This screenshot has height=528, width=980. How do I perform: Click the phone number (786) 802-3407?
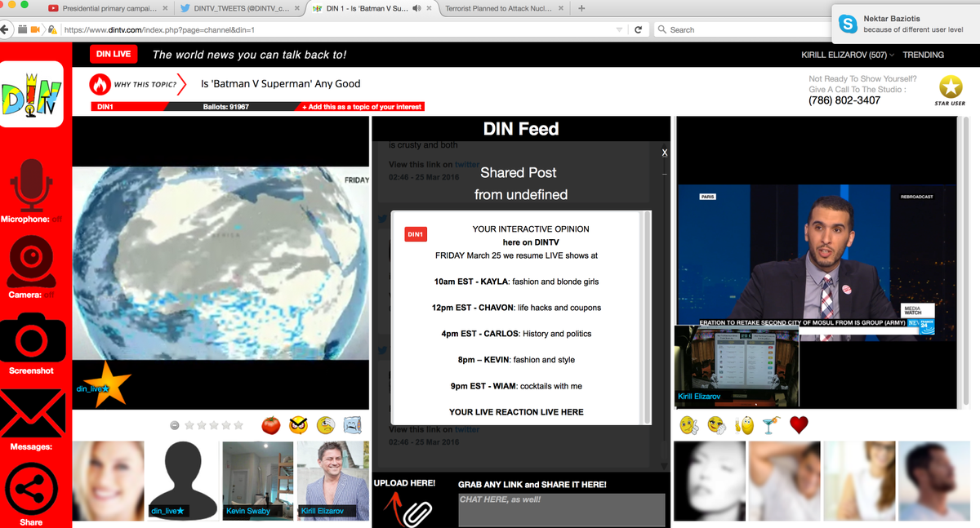(x=844, y=100)
